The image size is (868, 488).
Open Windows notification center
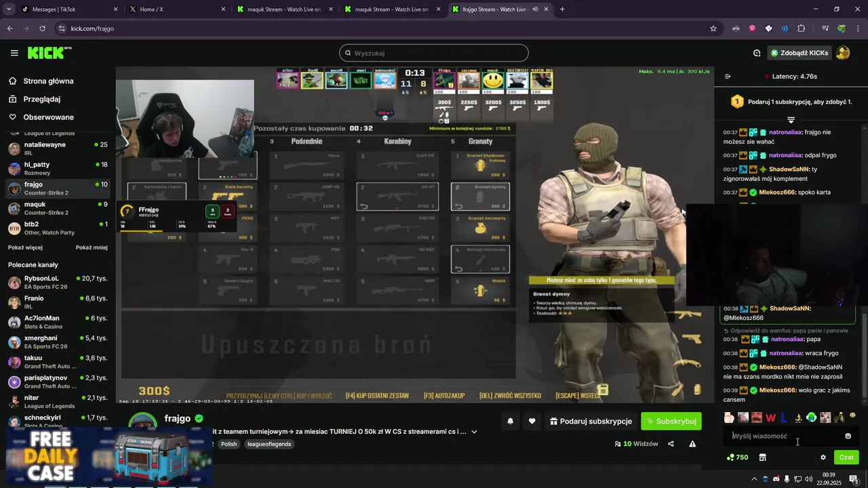[x=854, y=479]
